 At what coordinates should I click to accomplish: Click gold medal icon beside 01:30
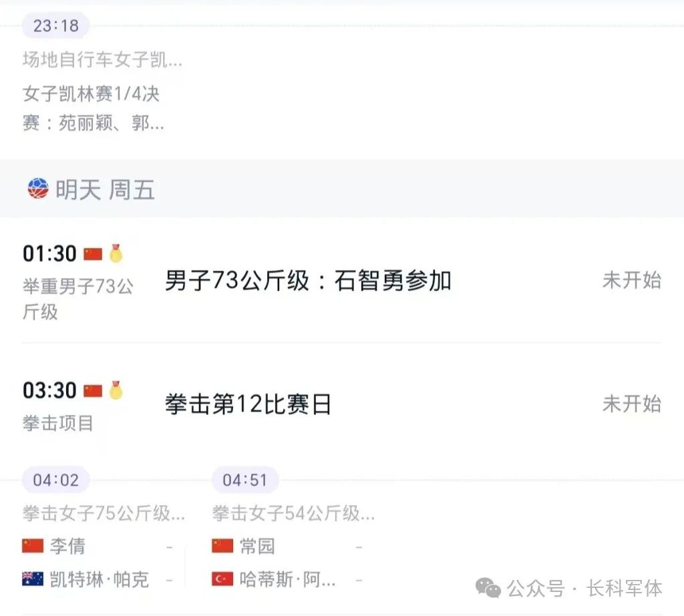point(116,254)
